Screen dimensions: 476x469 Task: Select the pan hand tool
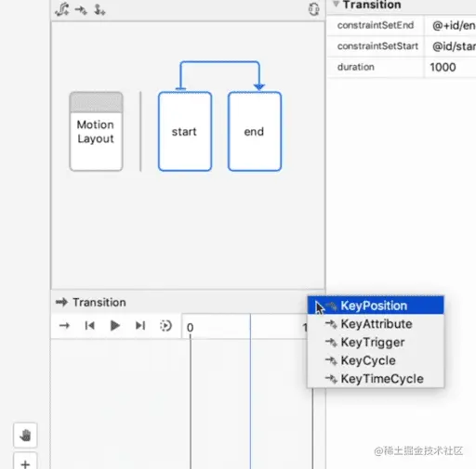(25, 436)
